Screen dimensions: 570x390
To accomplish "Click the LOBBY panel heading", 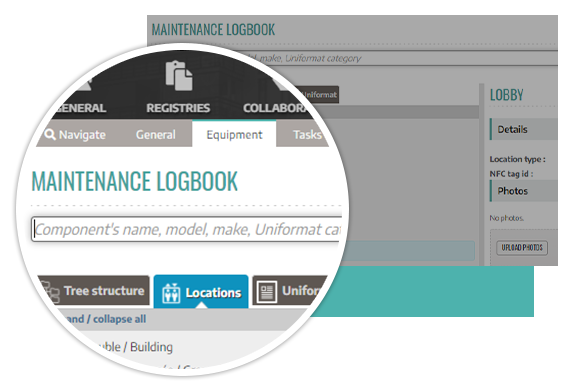I will pos(506,95).
